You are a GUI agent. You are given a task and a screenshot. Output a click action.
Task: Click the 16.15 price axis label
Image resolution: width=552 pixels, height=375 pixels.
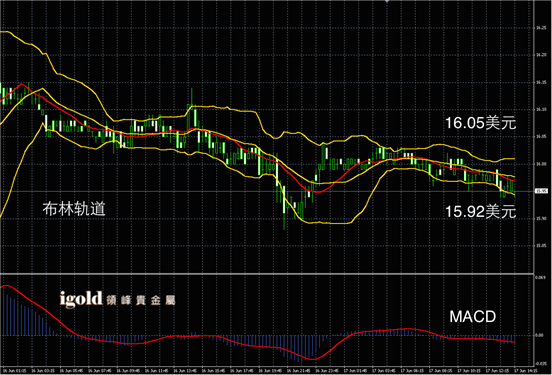click(541, 82)
